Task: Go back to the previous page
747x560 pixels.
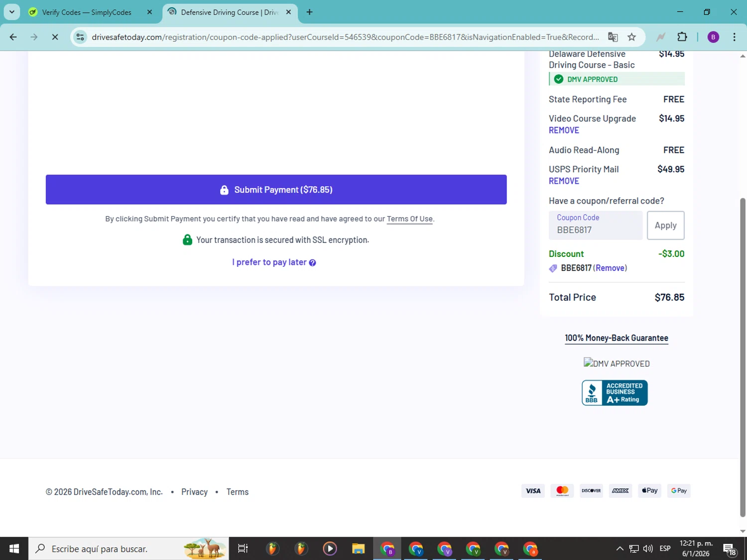Action: (13, 37)
